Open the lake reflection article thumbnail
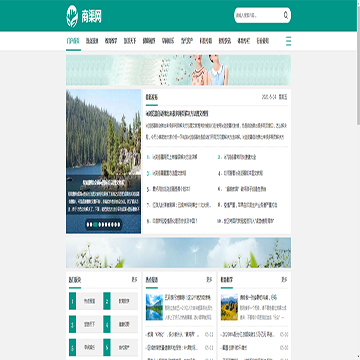 coord(154,307)
